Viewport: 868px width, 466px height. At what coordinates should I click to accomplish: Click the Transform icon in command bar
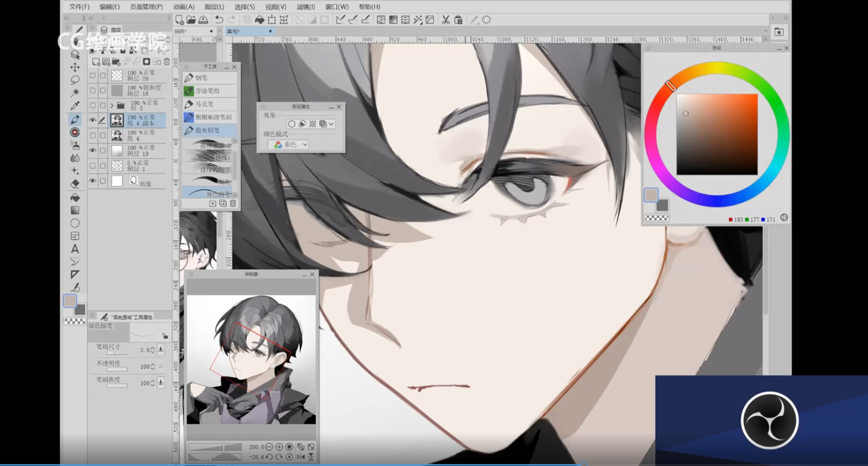click(272, 20)
